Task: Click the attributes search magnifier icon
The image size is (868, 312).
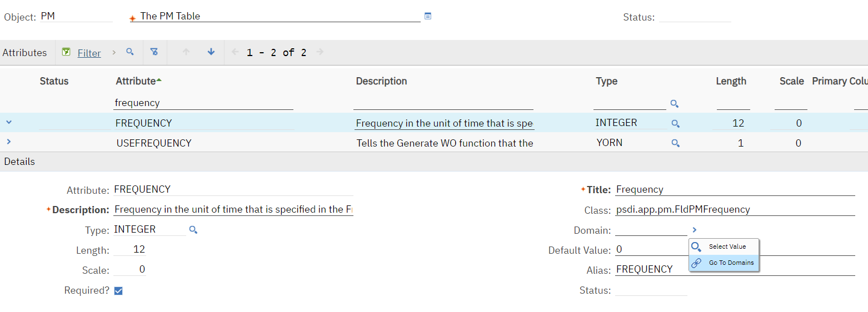Action: [x=129, y=52]
